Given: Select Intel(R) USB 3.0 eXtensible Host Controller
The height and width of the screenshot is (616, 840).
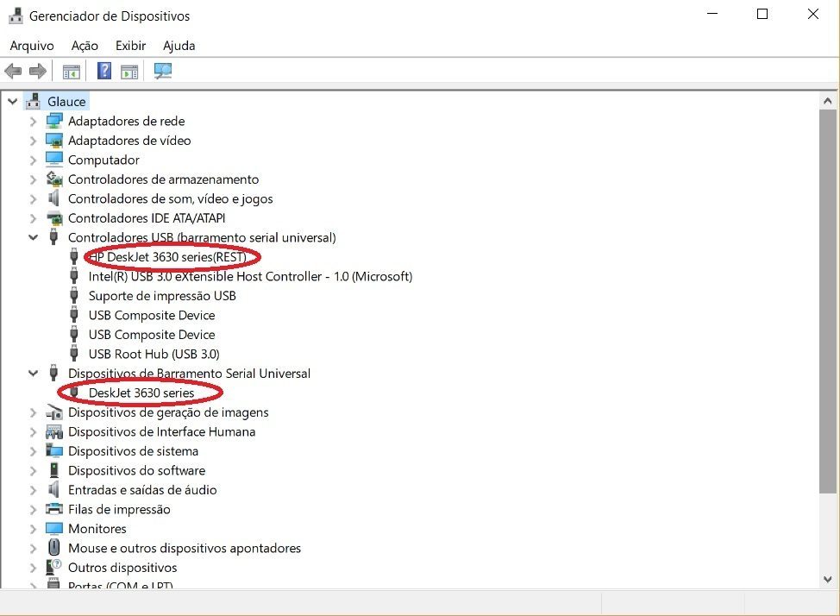Looking at the screenshot, I should click(250, 276).
